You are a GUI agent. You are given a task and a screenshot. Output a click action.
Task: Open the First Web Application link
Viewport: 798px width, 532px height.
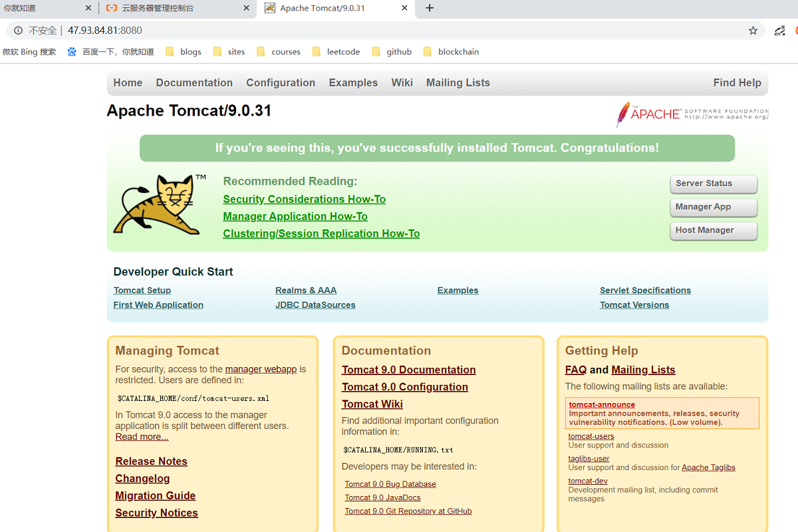click(158, 305)
